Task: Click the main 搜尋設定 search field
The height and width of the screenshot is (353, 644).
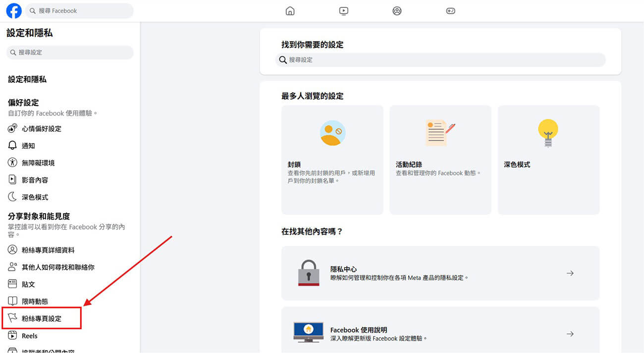Action: pos(440,59)
